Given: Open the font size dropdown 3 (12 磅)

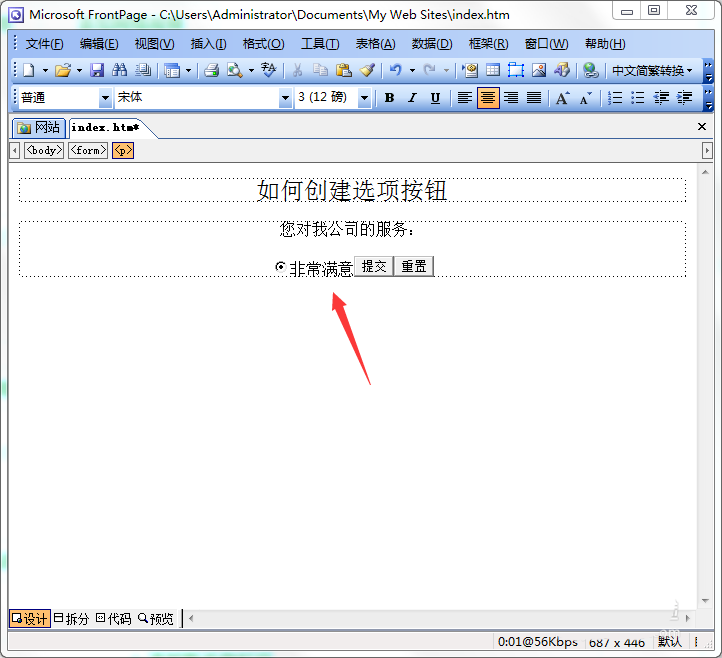Looking at the screenshot, I should pos(364,98).
